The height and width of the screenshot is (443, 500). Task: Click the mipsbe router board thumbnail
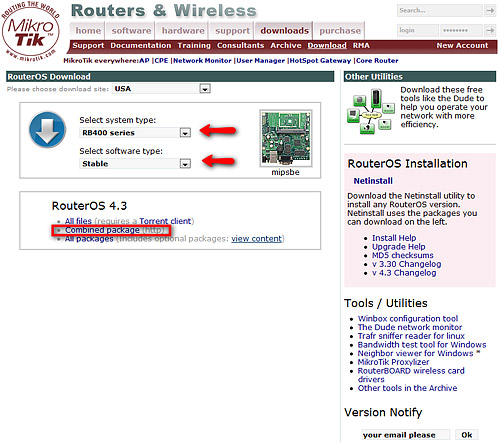pyautogui.click(x=286, y=138)
